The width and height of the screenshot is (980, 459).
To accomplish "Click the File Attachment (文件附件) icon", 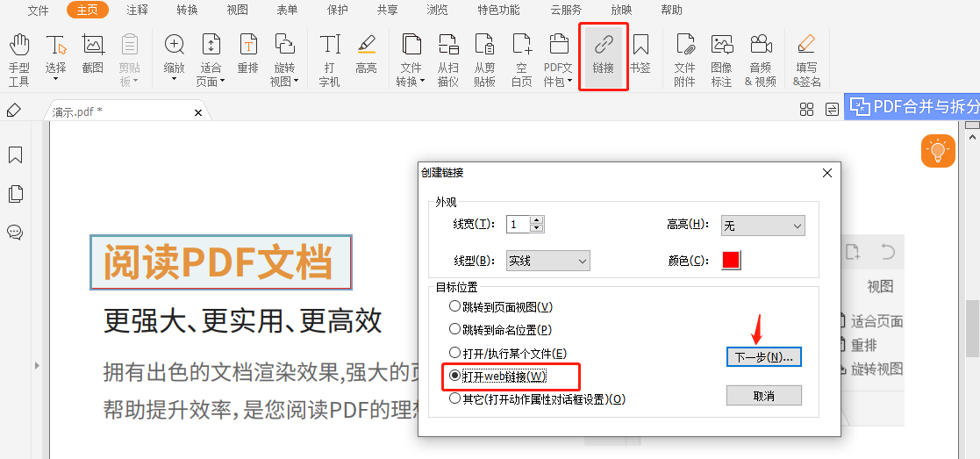I will coord(684,60).
